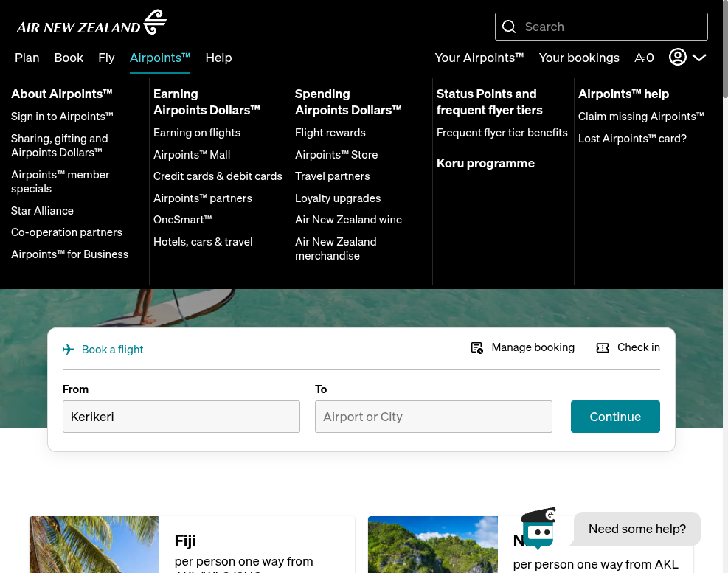Select the Book a flight tab
Screen dimensions: 728x573
pos(103,350)
